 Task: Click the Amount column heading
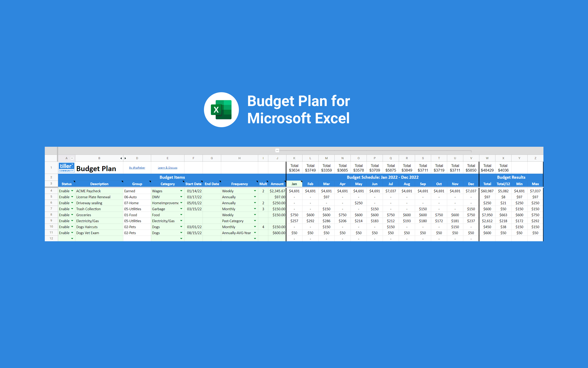[x=277, y=184]
